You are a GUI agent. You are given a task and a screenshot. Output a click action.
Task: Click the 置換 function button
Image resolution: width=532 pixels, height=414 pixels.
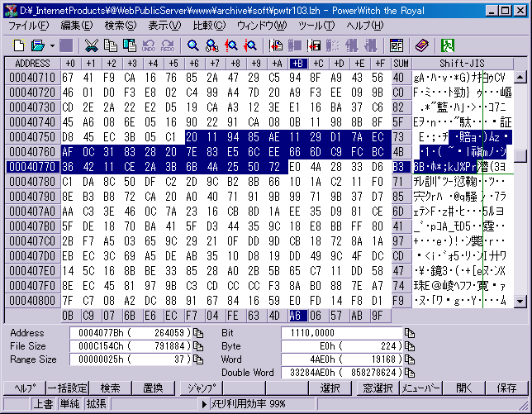pyautogui.click(x=154, y=388)
